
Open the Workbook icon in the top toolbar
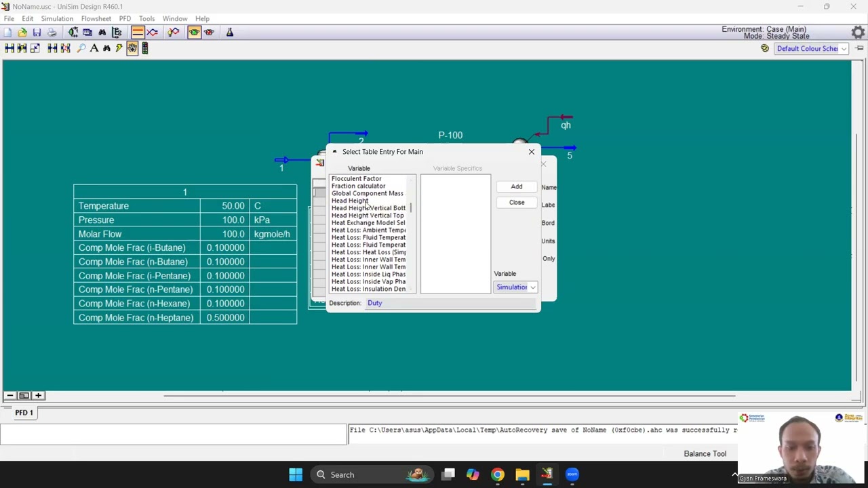coord(87,33)
